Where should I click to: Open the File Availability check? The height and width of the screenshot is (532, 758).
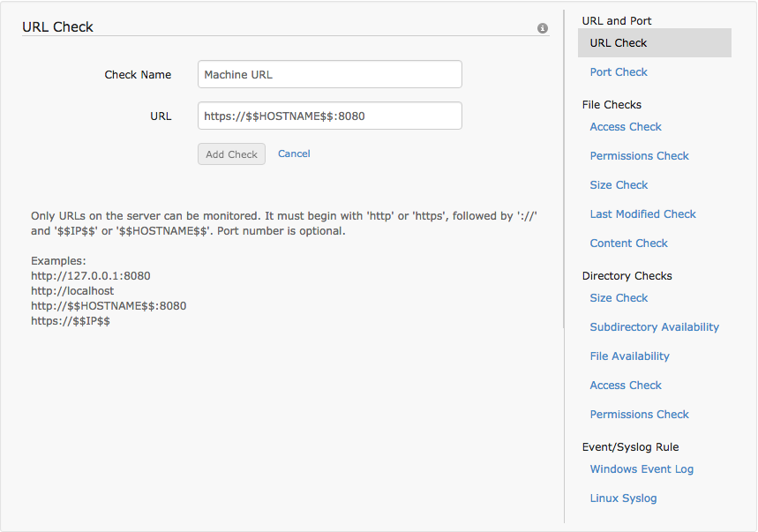(x=629, y=356)
